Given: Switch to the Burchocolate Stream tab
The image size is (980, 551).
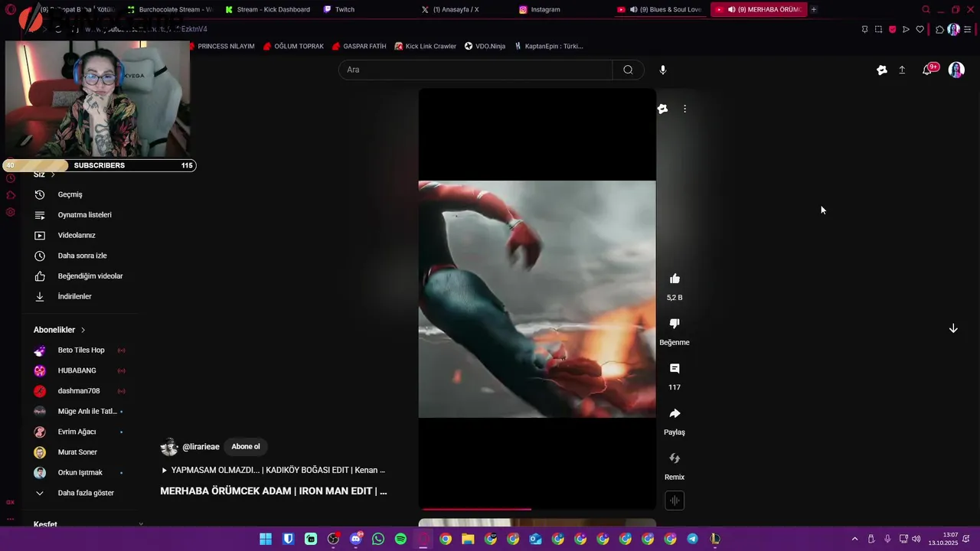Looking at the screenshot, I should coord(170,10).
